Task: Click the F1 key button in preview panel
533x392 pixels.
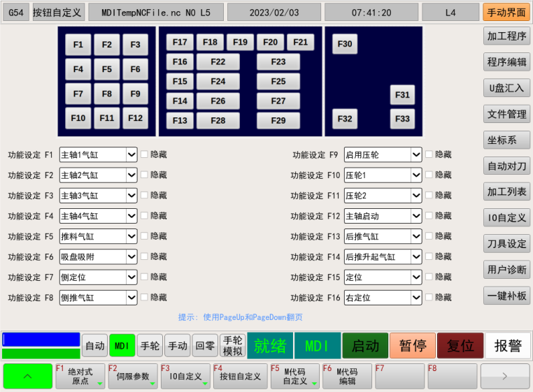Action: [78, 45]
